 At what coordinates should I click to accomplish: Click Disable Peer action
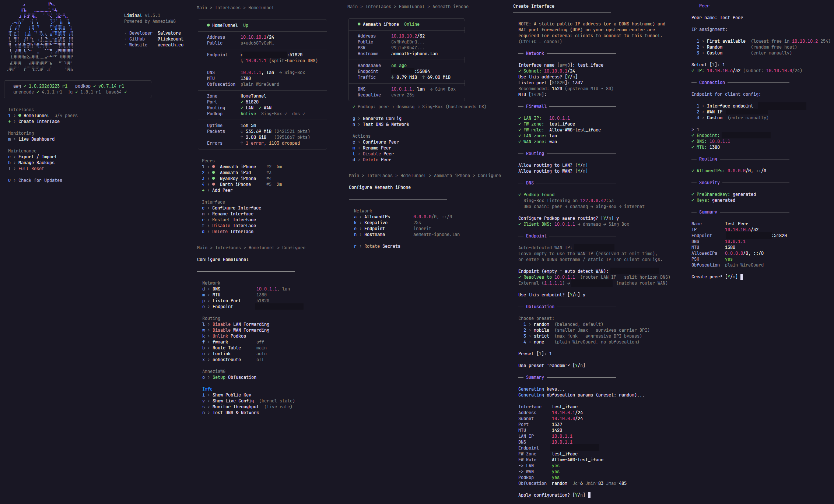pos(373,154)
